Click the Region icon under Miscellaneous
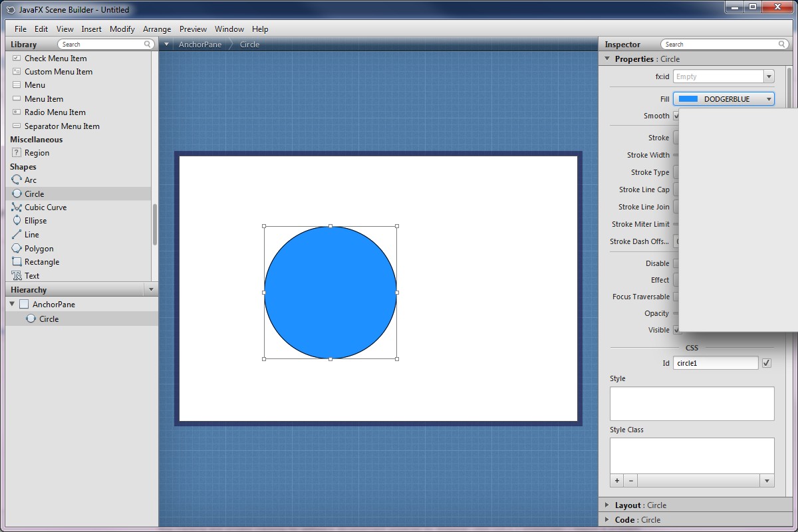Screen dimensions: 798x532 17,153
